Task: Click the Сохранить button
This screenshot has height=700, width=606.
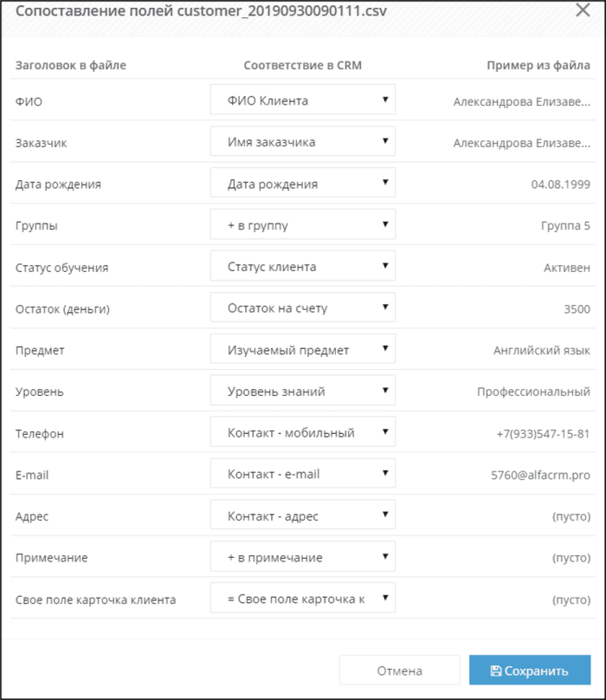Action: pyautogui.click(x=530, y=670)
